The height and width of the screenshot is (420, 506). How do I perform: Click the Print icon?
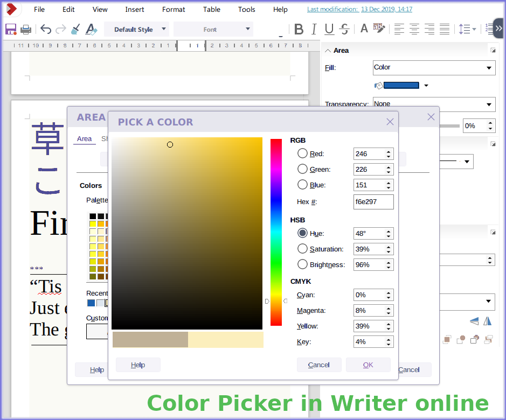pyautogui.click(x=25, y=30)
